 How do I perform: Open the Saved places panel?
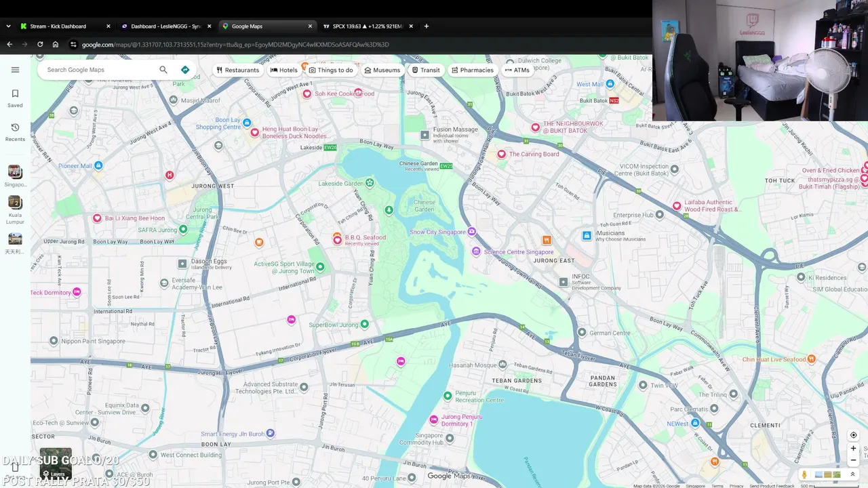coord(15,98)
